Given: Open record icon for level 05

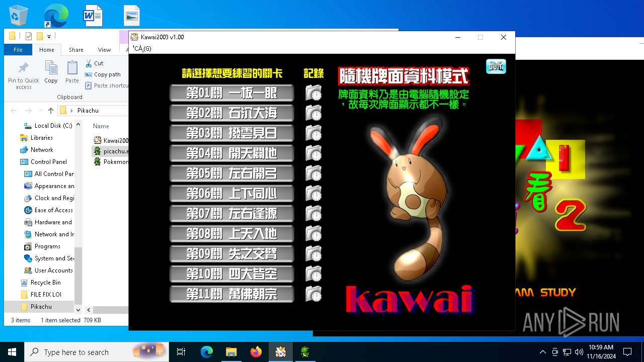Looking at the screenshot, I should point(313,173).
